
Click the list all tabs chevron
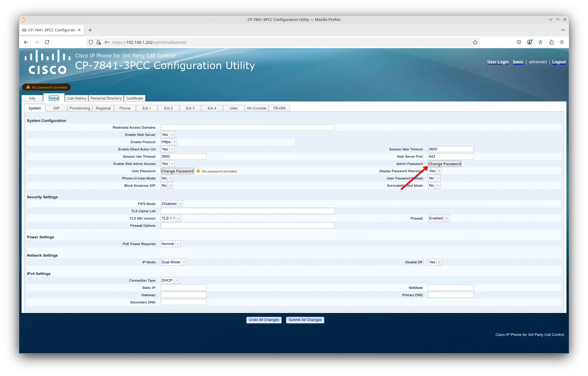coord(563,30)
